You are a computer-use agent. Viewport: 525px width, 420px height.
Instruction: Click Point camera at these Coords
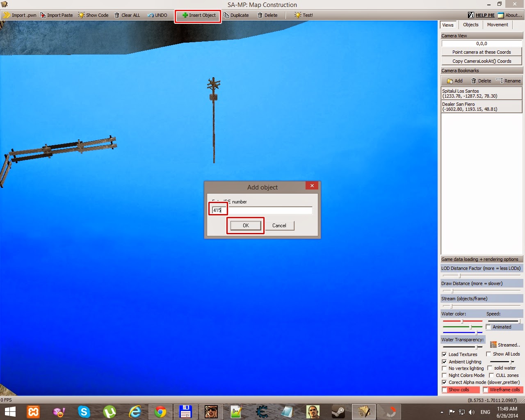pos(482,52)
